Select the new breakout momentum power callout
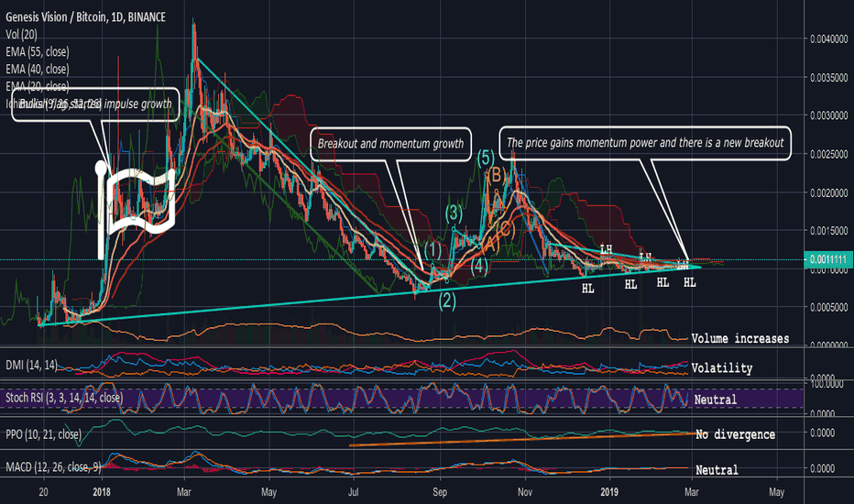This screenshot has height=504, width=854. (645, 143)
